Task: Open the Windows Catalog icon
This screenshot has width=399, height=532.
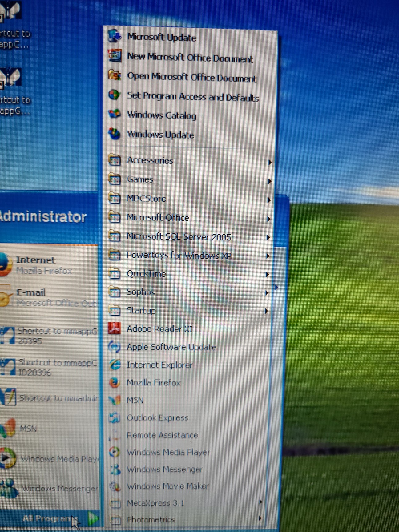Action: (115, 114)
